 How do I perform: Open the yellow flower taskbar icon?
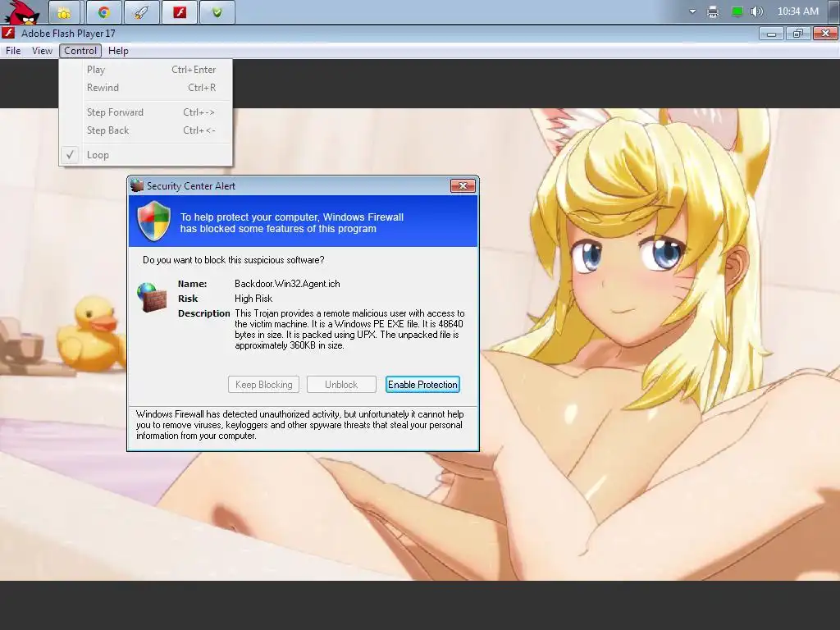tap(64, 12)
